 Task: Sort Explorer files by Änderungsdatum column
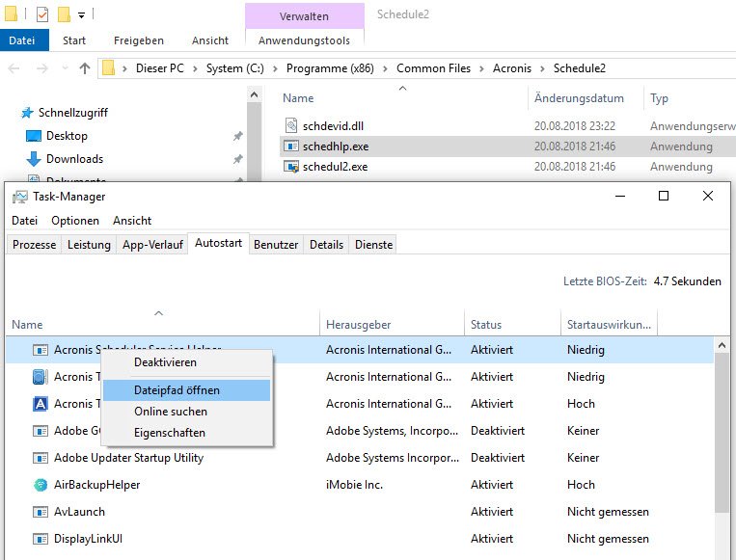[586, 98]
